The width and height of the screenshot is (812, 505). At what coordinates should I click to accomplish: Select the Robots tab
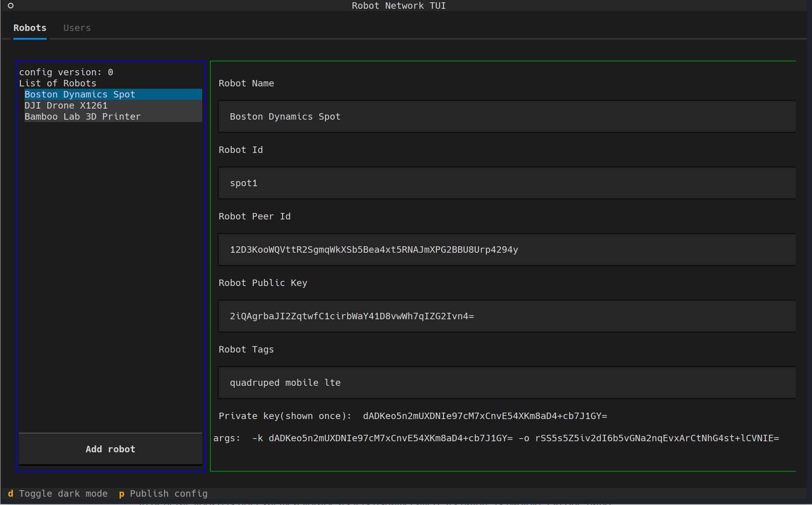(x=30, y=28)
